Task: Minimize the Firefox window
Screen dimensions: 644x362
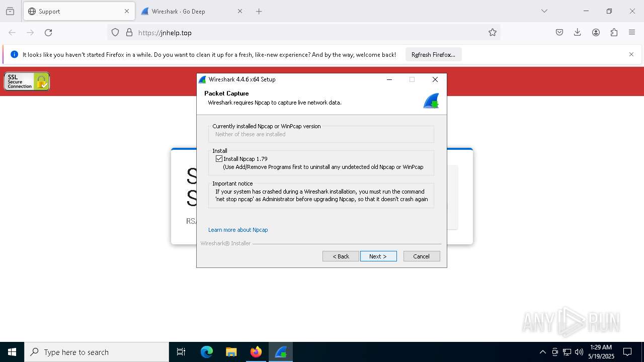Action: tap(586, 11)
